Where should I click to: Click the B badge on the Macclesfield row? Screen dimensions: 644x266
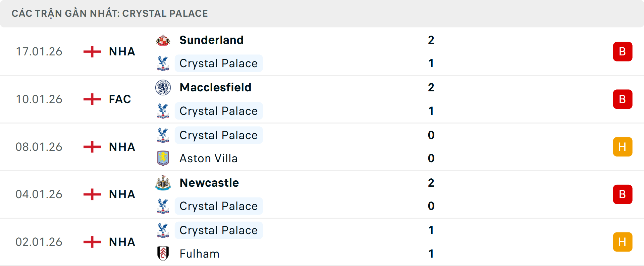click(x=623, y=99)
